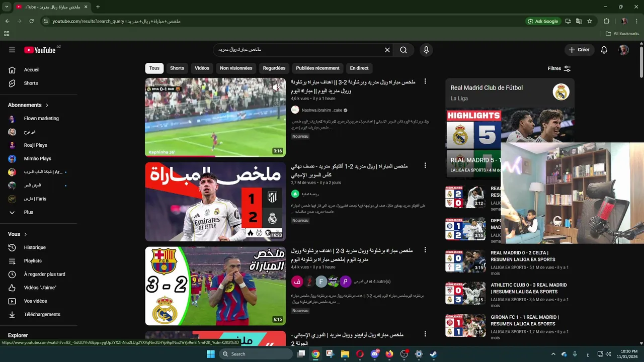This screenshot has height=362, width=644.
Task: Reload the page in Chrome
Action: [x=31, y=21]
